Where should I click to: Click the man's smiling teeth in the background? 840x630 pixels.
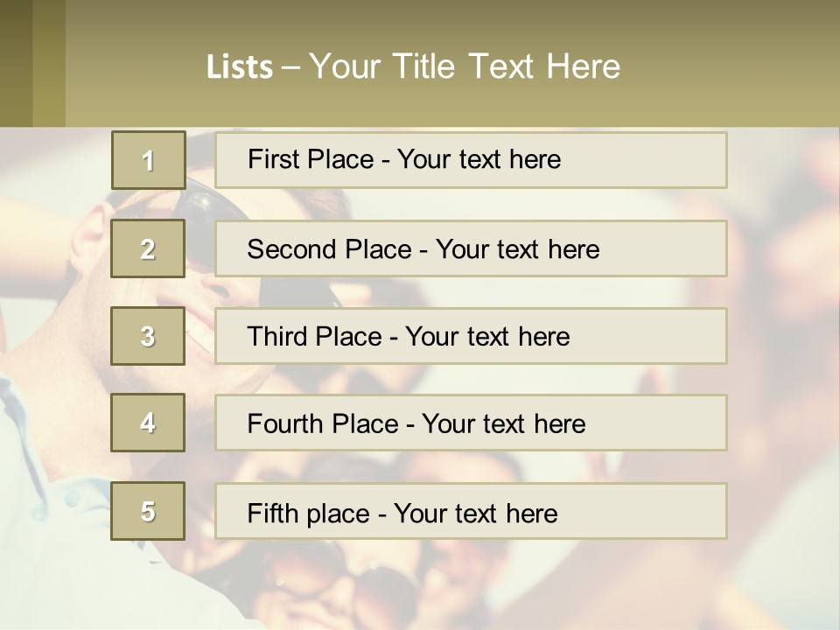tap(199, 337)
